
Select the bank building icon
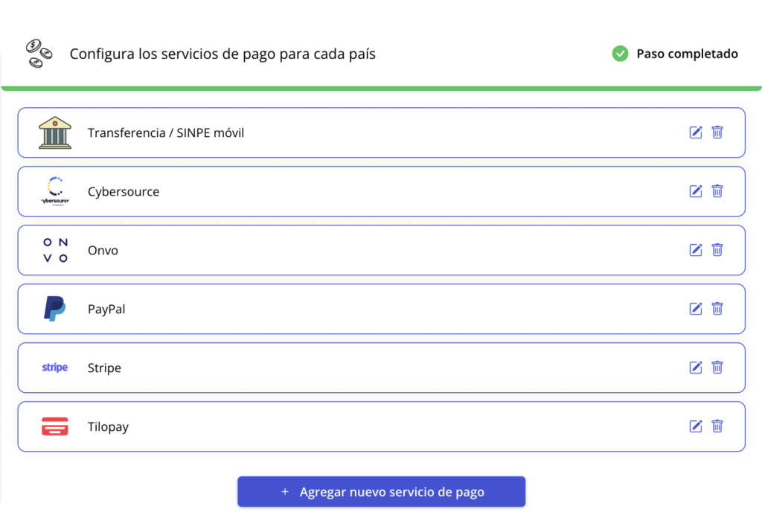[55, 132]
